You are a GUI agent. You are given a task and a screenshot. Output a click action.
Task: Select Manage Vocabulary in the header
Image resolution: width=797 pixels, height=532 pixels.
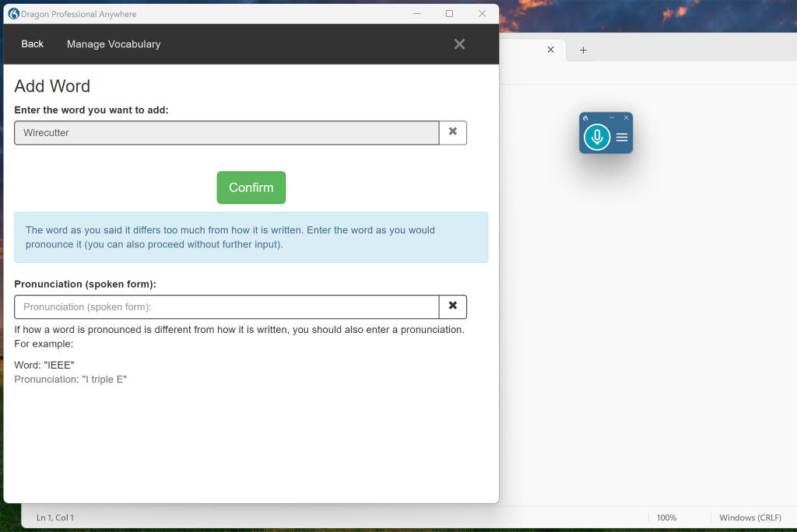(114, 44)
